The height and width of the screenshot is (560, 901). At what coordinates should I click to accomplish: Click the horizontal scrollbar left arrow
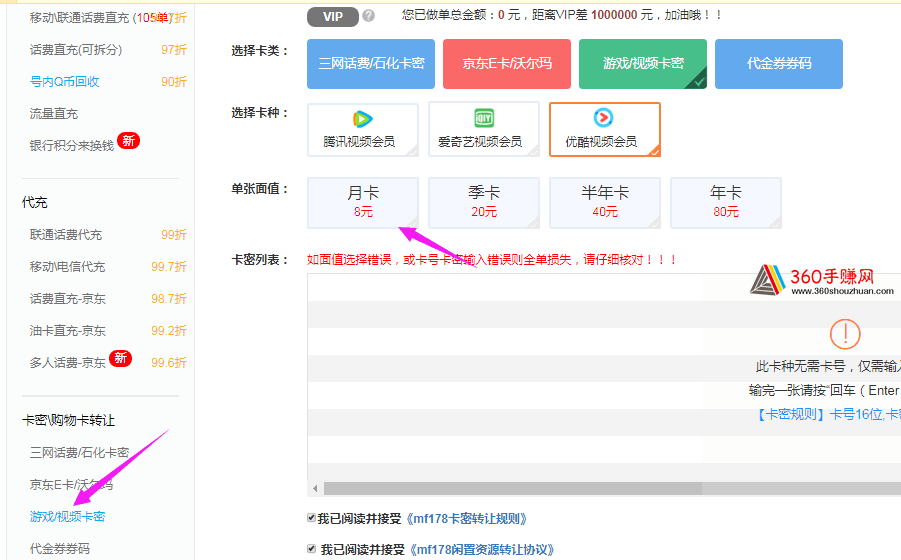315,488
